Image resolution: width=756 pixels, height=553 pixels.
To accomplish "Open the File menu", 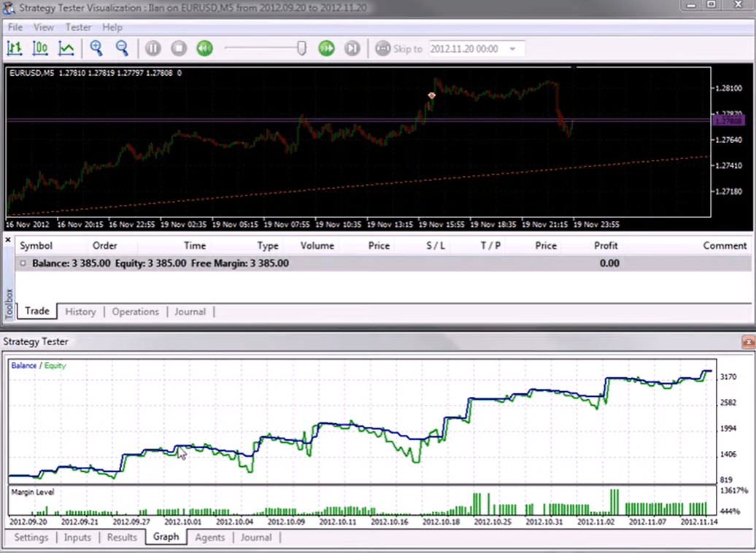I will 15,28.
